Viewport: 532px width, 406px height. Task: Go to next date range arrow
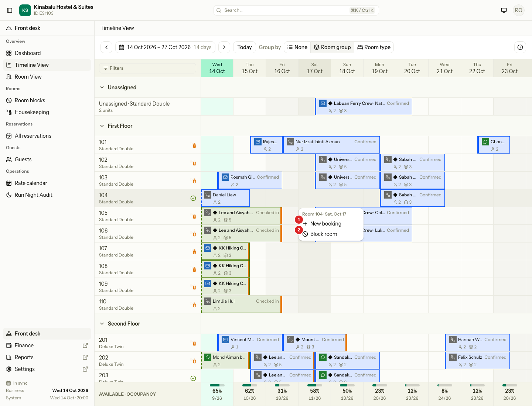pos(224,47)
